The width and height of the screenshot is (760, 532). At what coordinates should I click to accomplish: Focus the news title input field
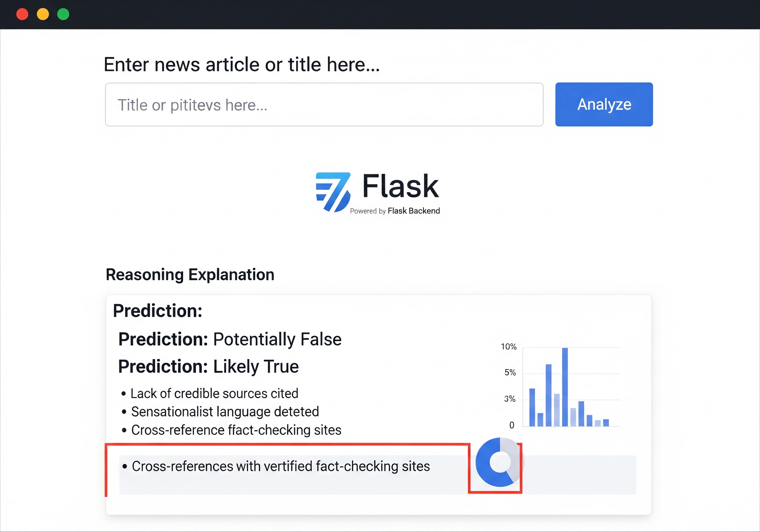pos(324,104)
